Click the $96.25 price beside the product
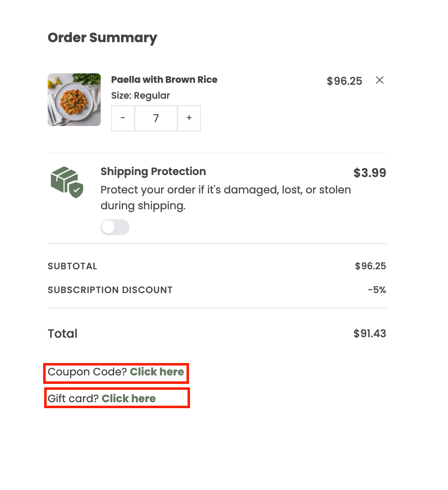This screenshot has width=448, height=490. (x=344, y=81)
